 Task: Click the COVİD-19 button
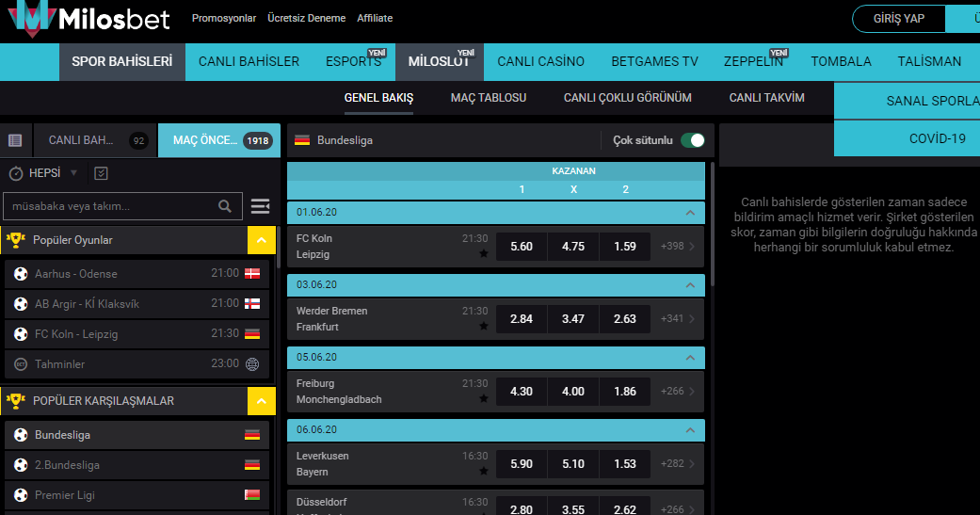[907, 138]
